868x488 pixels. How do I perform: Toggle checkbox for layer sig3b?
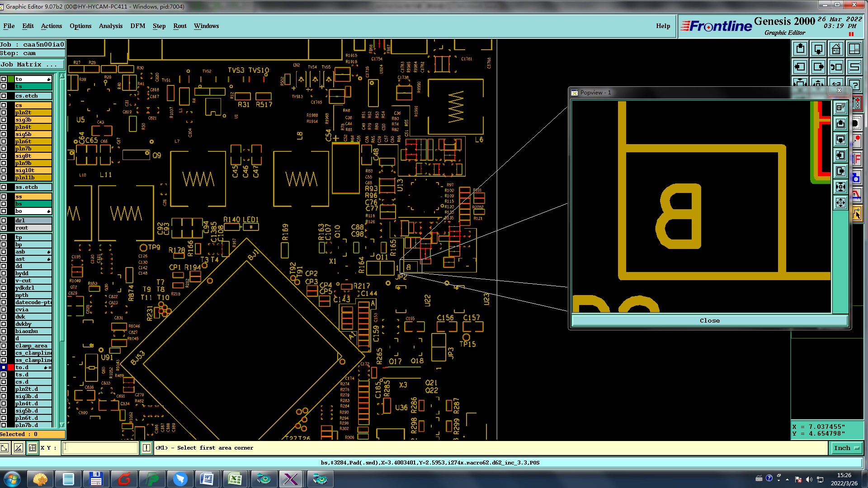coord(4,120)
